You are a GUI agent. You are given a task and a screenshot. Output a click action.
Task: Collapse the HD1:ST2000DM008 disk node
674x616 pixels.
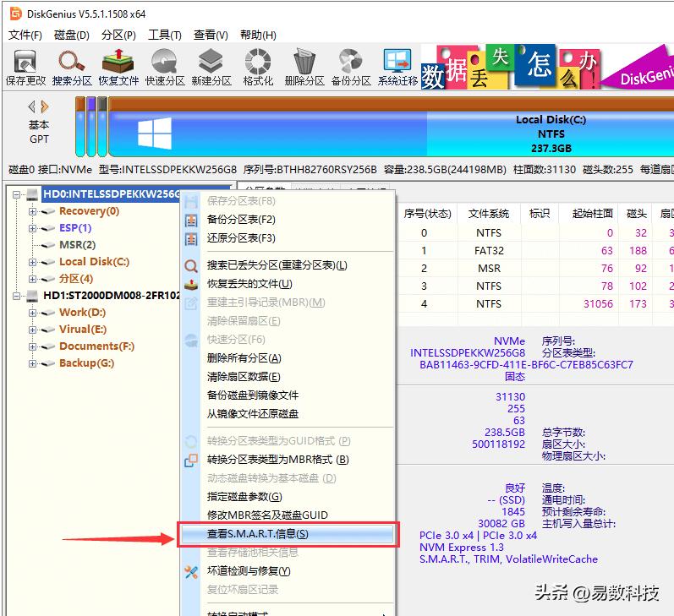18,296
